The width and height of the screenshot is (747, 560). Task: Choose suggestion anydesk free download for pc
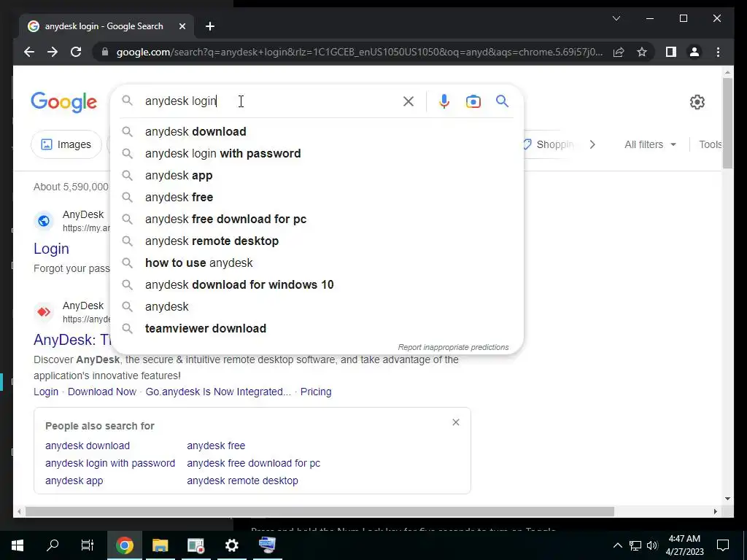click(317, 219)
